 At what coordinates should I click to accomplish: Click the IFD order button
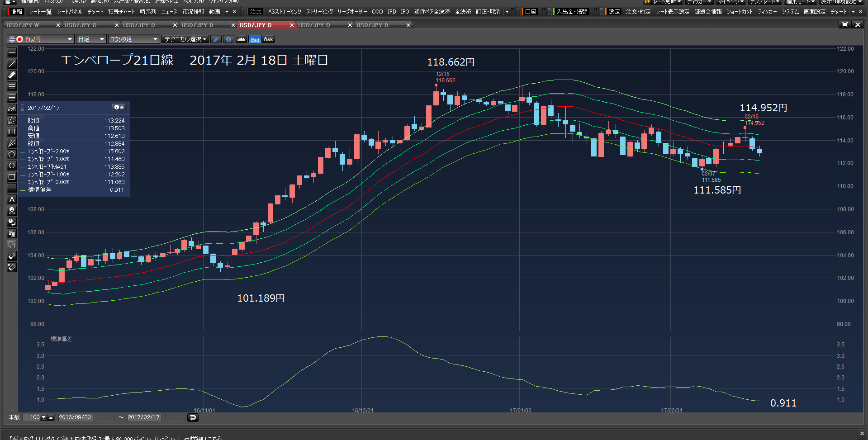tap(392, 12)
